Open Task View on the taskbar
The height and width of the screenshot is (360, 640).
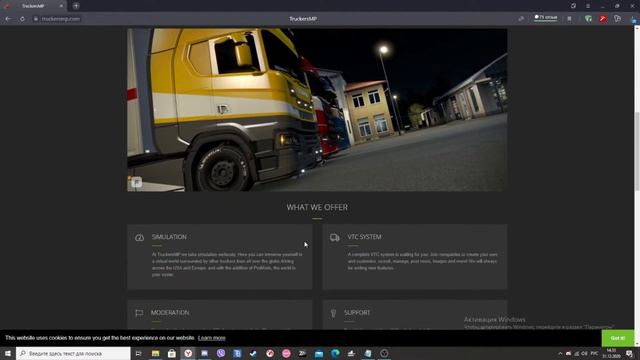coord(138,353)
